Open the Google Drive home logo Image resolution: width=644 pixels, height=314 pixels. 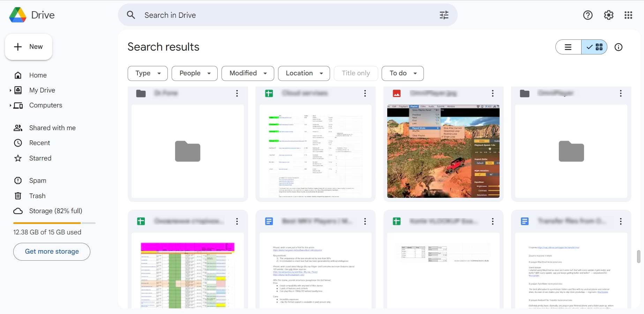[x=32, y=15]
